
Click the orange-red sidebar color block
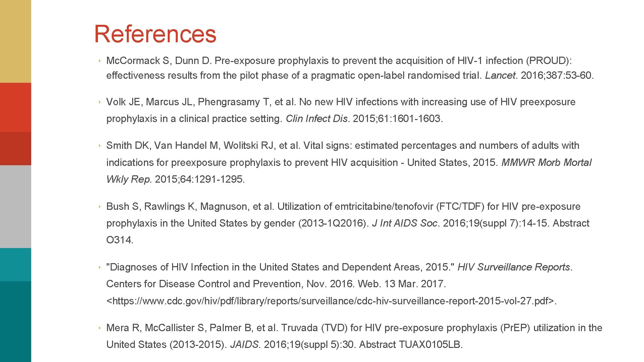click(15, 107)
